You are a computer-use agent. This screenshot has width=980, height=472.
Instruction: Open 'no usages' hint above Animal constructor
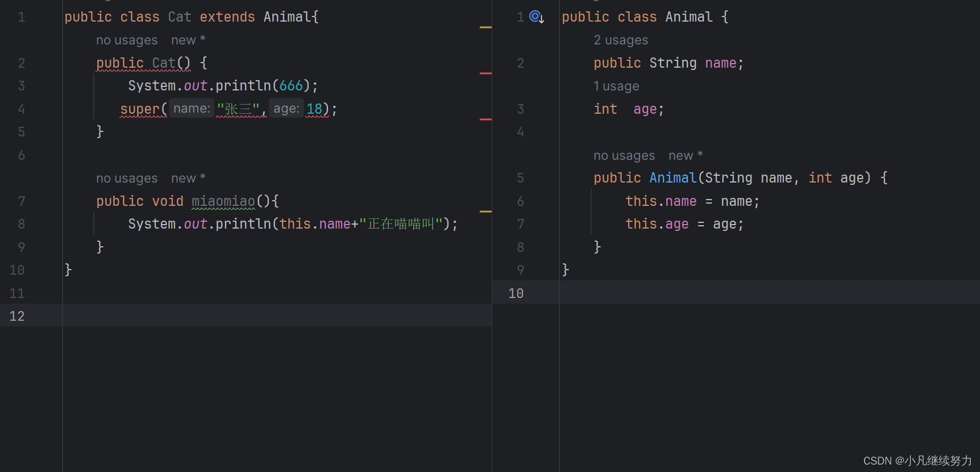click(x=624, y=156)
